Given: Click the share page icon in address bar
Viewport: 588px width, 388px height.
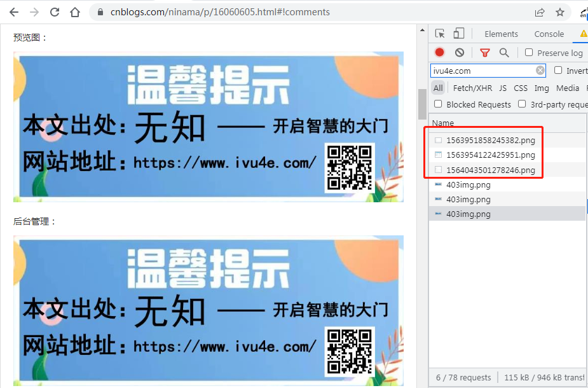Looking at the screenshot, I should point(540,12).
